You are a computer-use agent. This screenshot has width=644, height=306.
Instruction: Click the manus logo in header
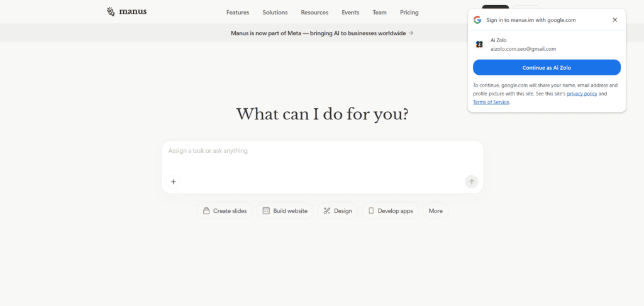126,11
